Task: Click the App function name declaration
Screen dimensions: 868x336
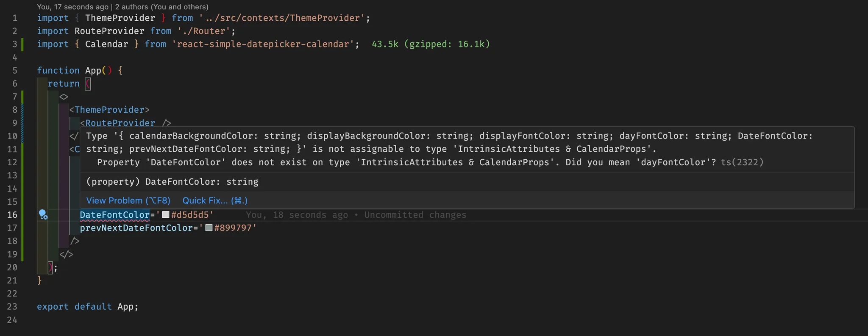Action: (93, 70)
